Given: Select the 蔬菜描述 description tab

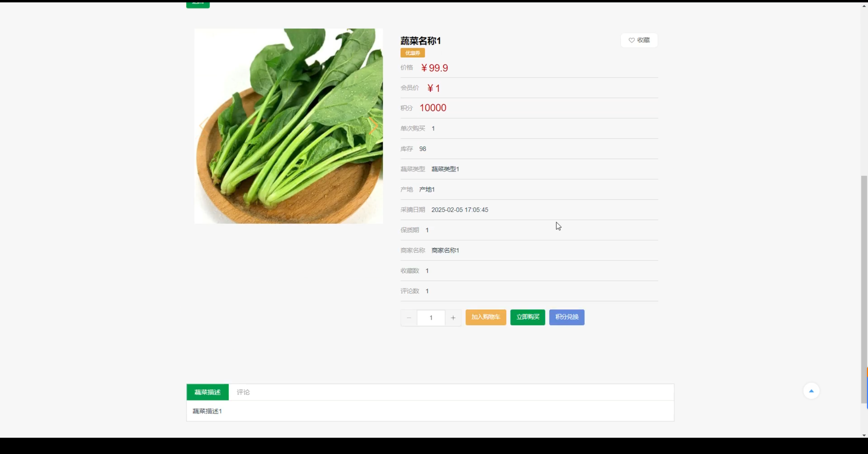Looking at the screenshot, I should 208,392.
